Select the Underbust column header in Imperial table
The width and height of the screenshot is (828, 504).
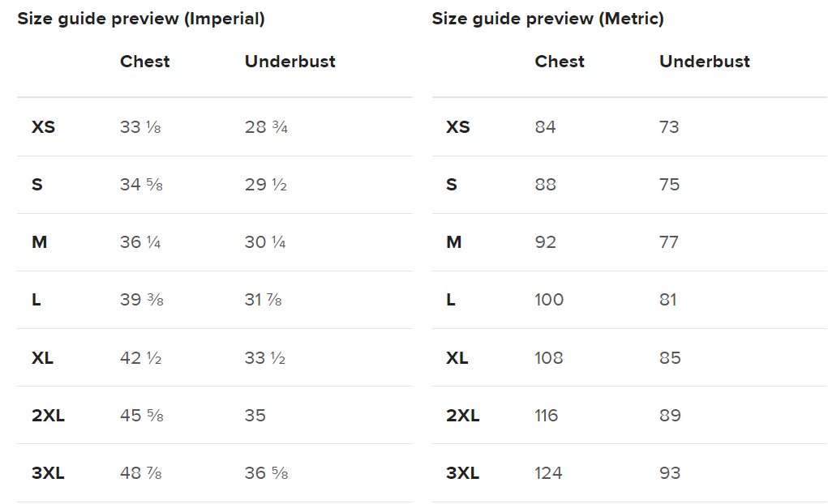pos(290,62)
